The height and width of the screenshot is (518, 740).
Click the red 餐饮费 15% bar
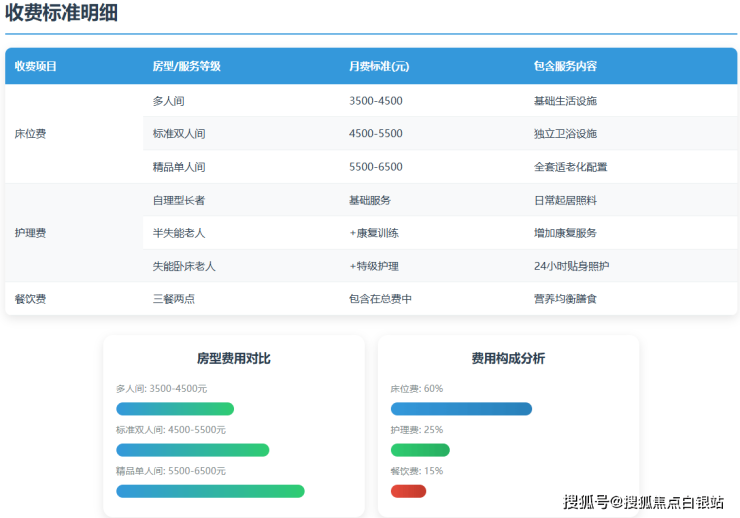[408, 491]
